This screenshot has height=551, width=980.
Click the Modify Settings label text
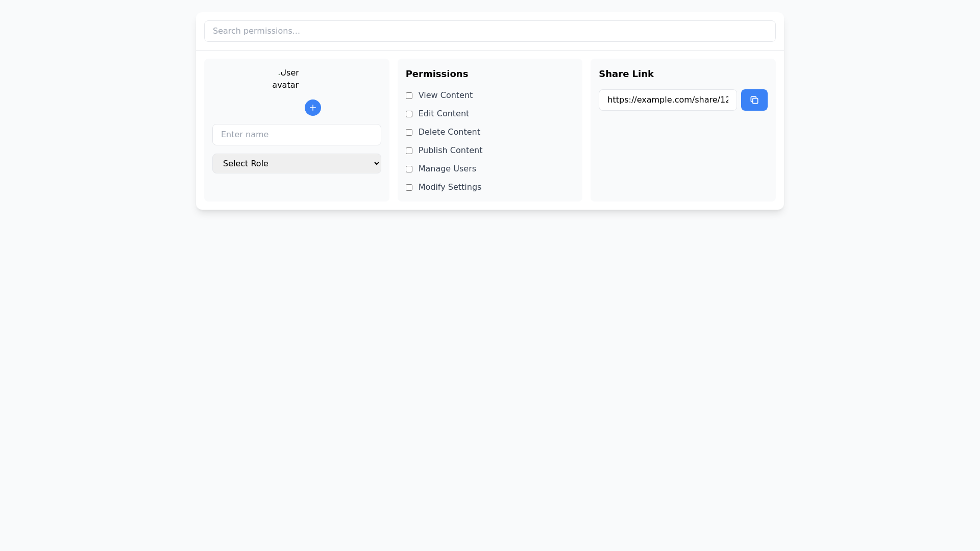(449, 187)
